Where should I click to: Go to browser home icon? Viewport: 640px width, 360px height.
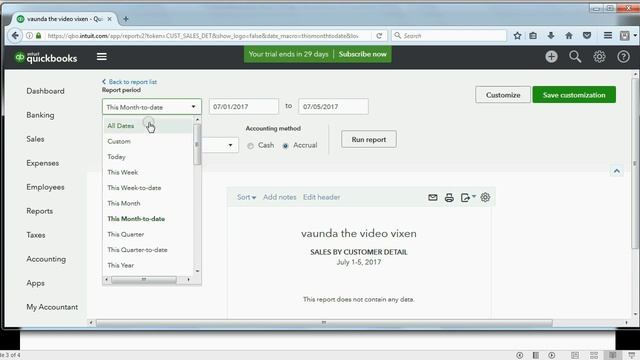click(569, 36)
